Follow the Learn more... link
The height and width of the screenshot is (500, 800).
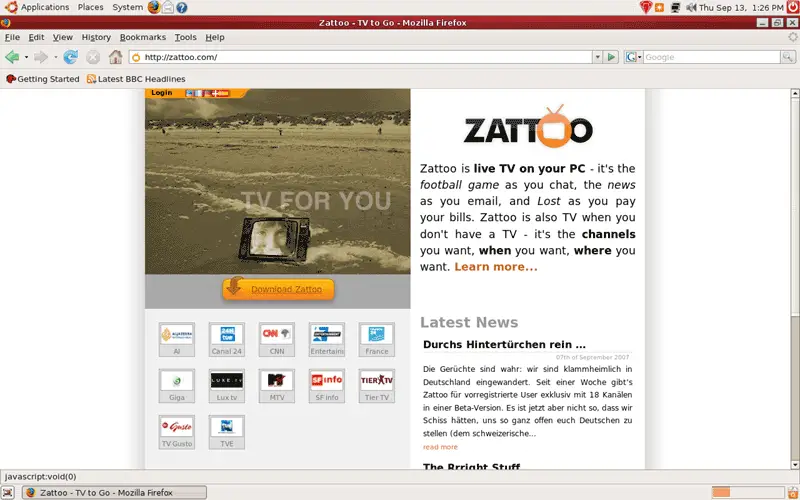coord(496,267)
